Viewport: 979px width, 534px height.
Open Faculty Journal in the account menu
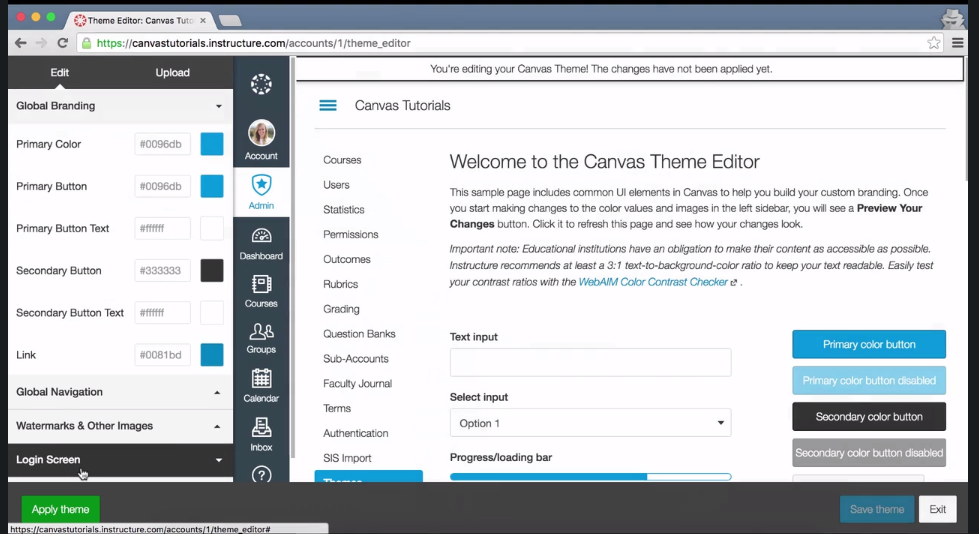point(357,383)
